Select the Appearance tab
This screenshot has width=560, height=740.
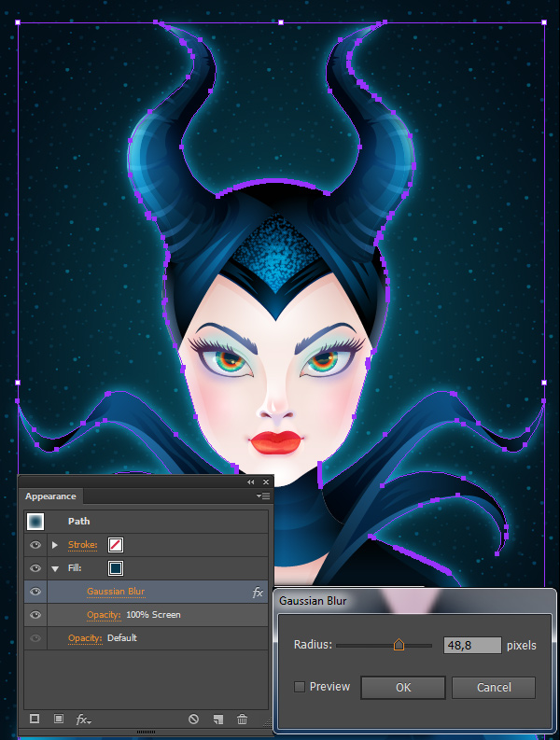click(x=50, y=496)
